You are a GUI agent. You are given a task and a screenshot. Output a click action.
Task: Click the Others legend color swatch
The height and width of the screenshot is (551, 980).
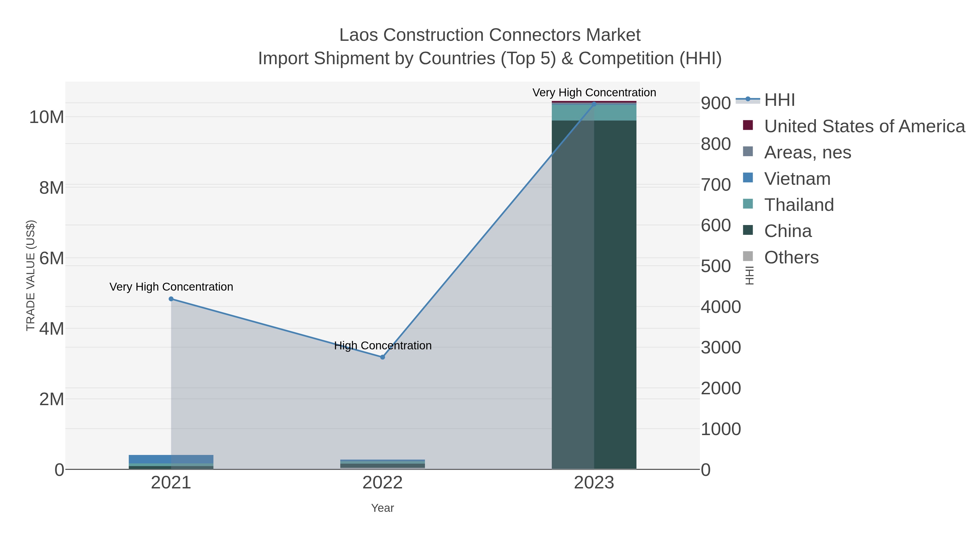tap(748, 257)
